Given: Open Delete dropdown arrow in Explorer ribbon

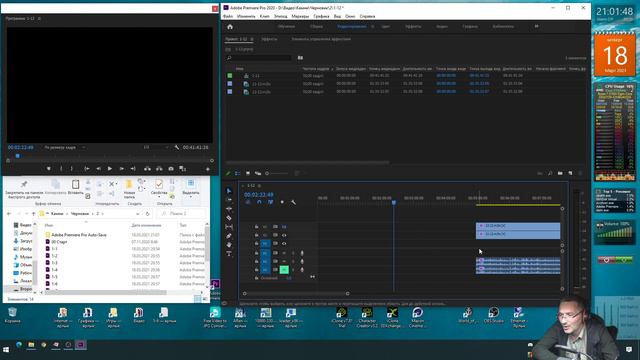Looking at the screenshot, I should click(117, 184).
